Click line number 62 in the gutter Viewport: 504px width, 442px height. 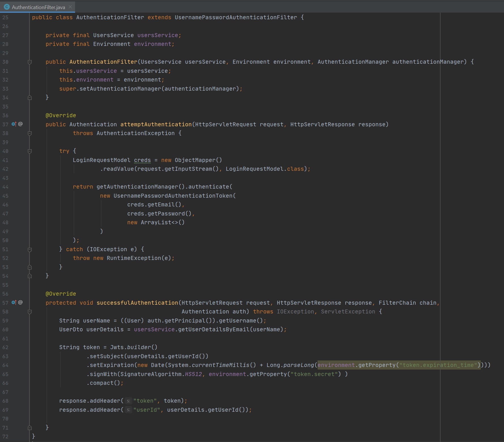[5, 347]
